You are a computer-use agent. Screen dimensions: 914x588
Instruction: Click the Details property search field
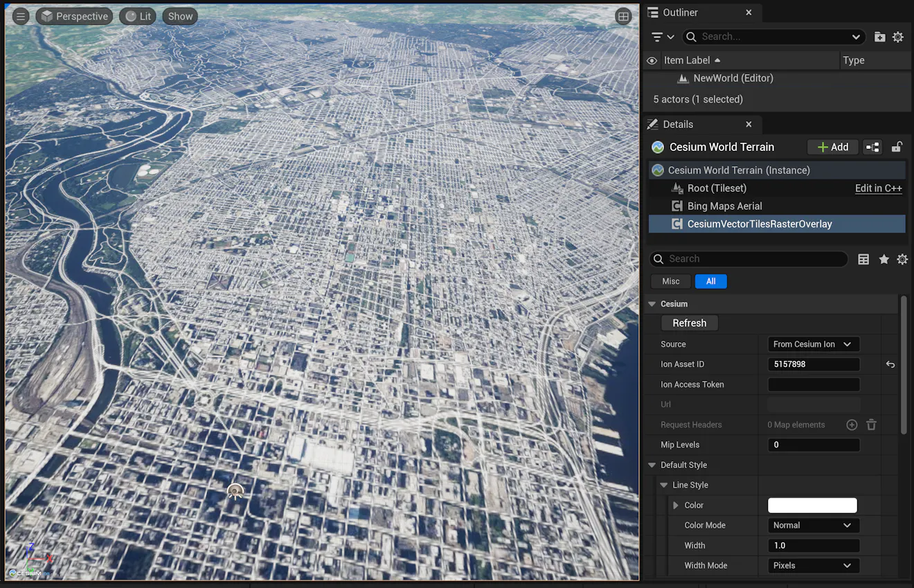(749, 259)
